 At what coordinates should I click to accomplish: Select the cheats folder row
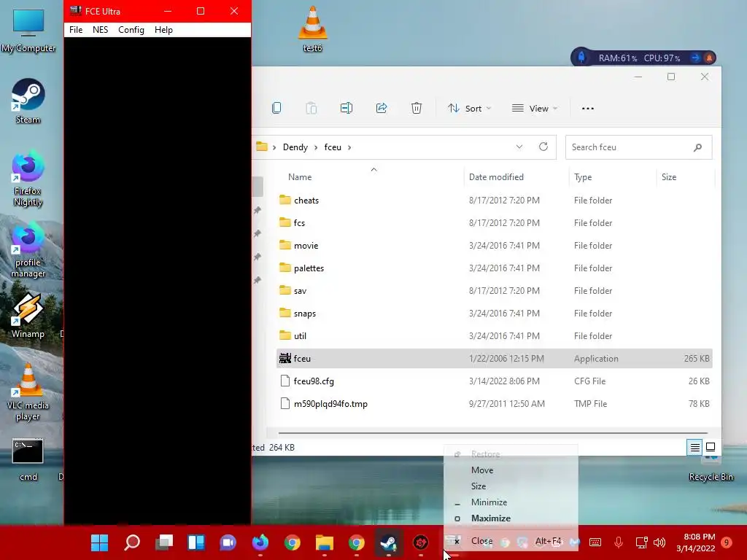point(494,201)
